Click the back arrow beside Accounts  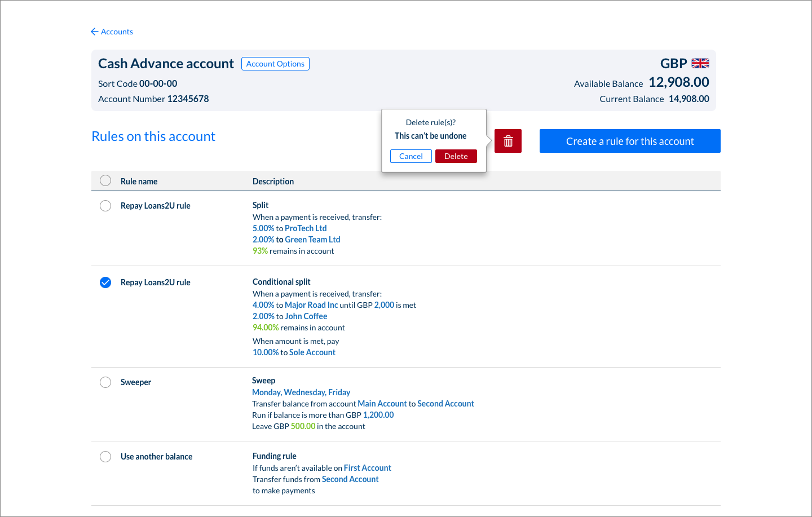(x=94, y=32)
